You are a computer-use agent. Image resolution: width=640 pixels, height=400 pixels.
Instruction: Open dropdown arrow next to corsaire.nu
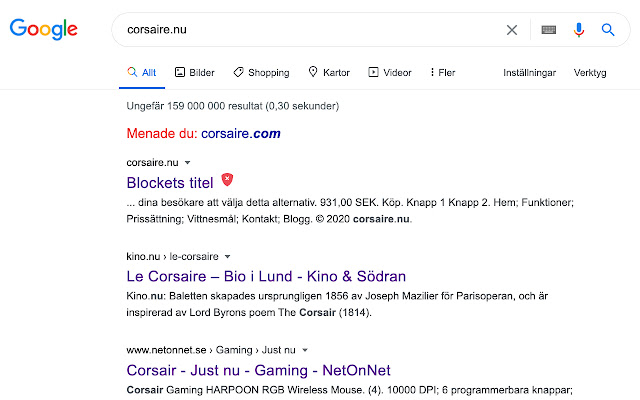(187, 162)
